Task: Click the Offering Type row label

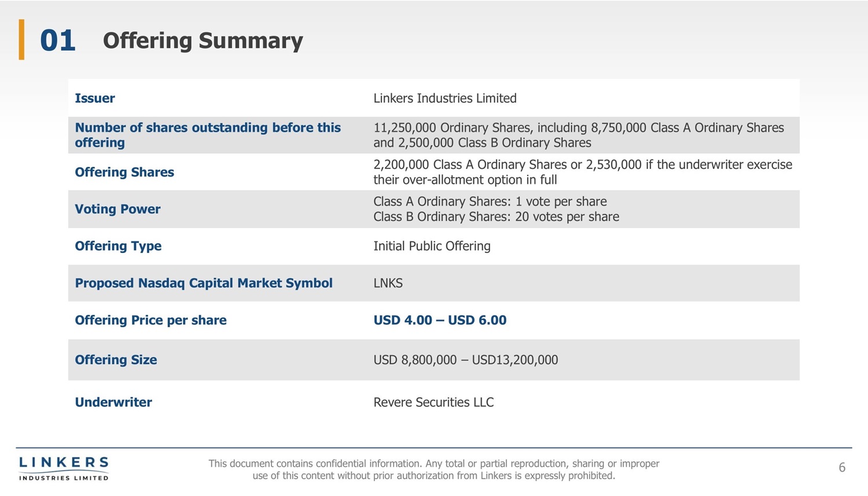Action: click(x=118, y=246)
